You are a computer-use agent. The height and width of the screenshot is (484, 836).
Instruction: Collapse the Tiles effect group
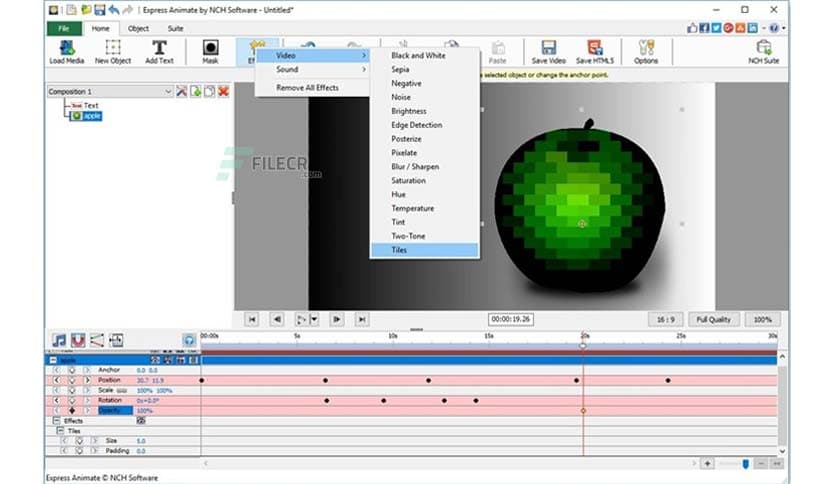tap(60, 431)
